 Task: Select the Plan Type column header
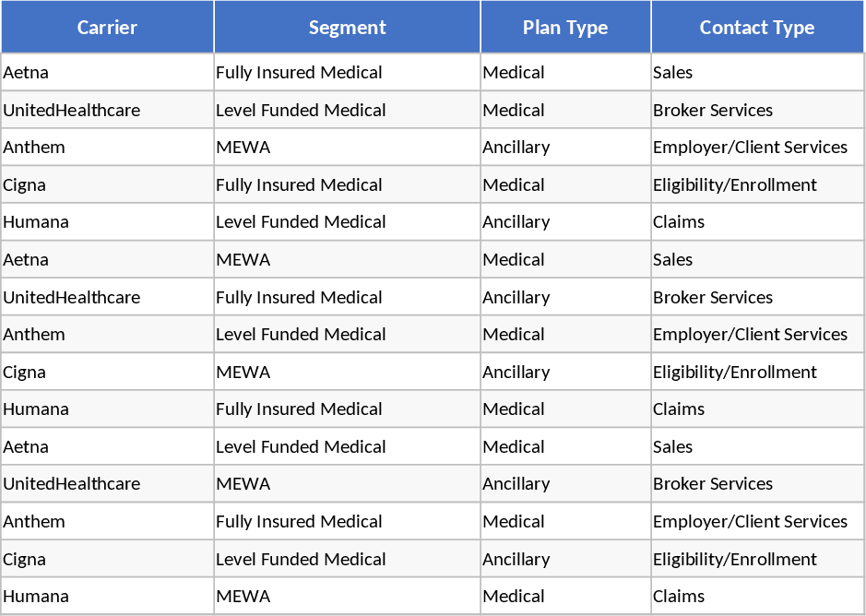click(x=565, y=28)
